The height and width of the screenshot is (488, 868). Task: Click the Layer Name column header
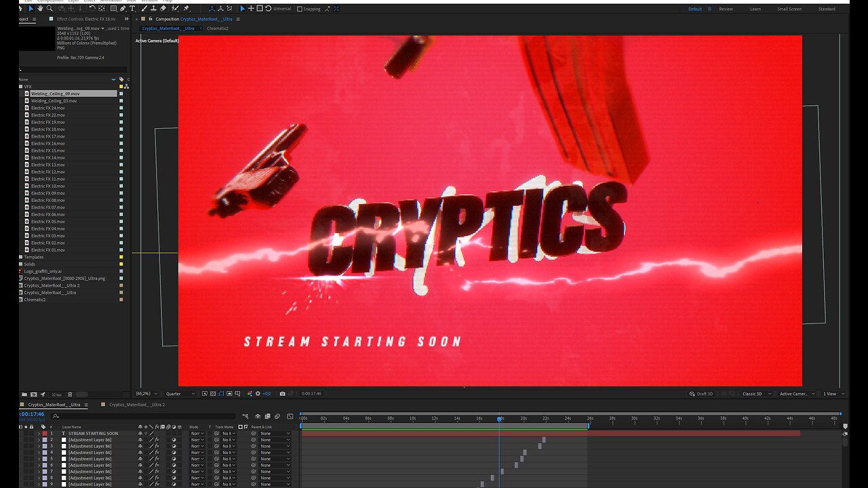coord(72,427)
